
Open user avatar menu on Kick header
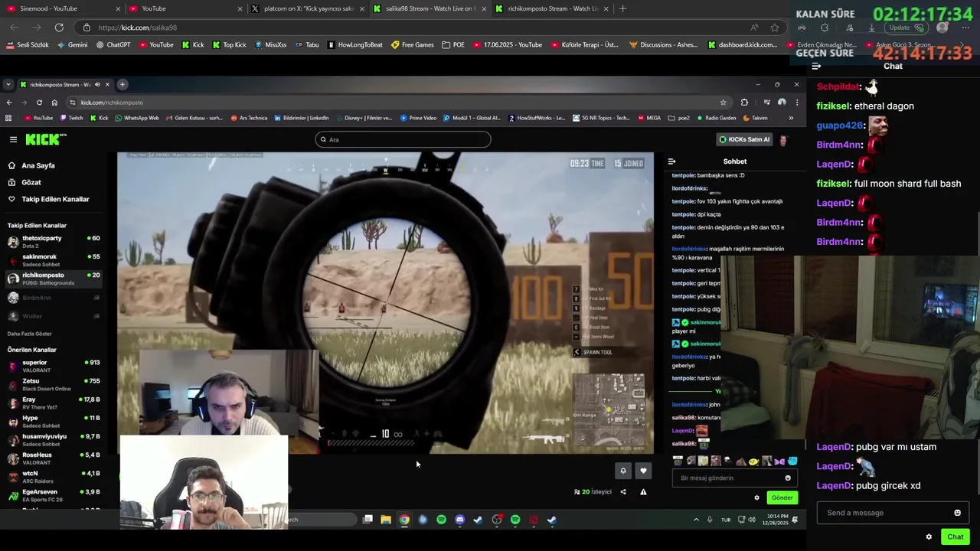783,139
